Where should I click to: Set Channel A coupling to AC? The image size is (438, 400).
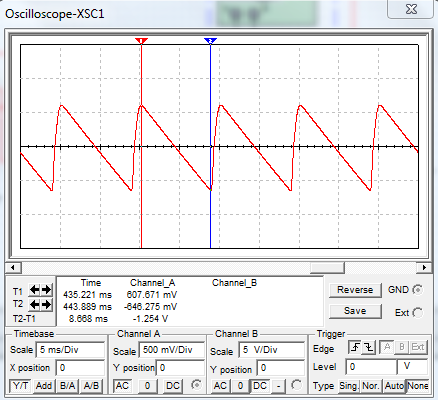click(x=122, y=386)
